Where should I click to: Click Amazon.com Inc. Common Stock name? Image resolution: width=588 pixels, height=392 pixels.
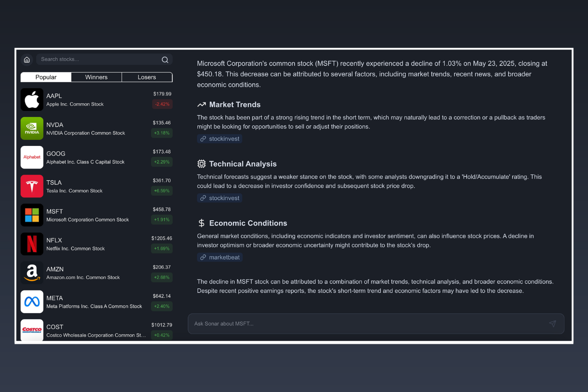(83, 278)
